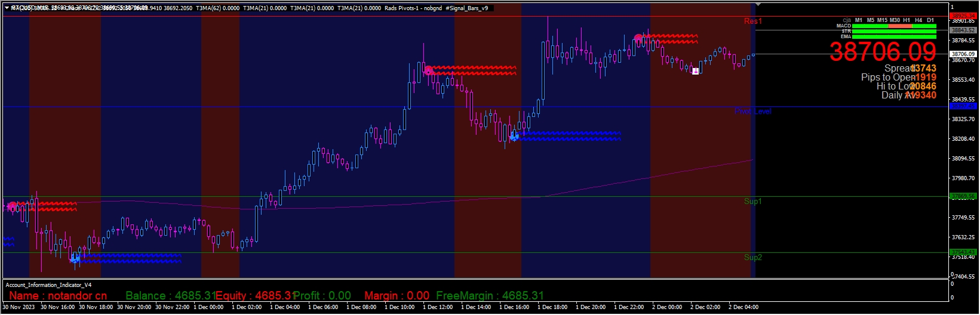
Task: Click the 1 Dec 18:00 label on the time axis
Action: click(x=552, y=307)
